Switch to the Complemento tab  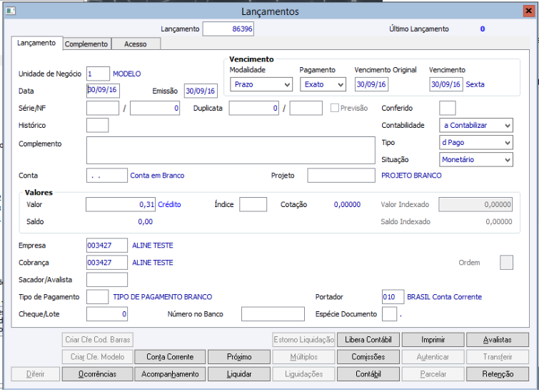pyautogui.click(x=86, y=44)
